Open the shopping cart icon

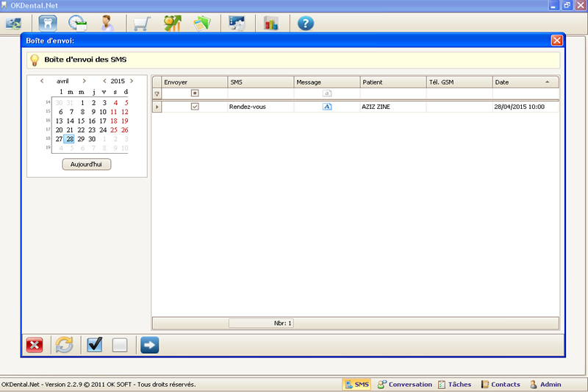[x=142, y=24]
